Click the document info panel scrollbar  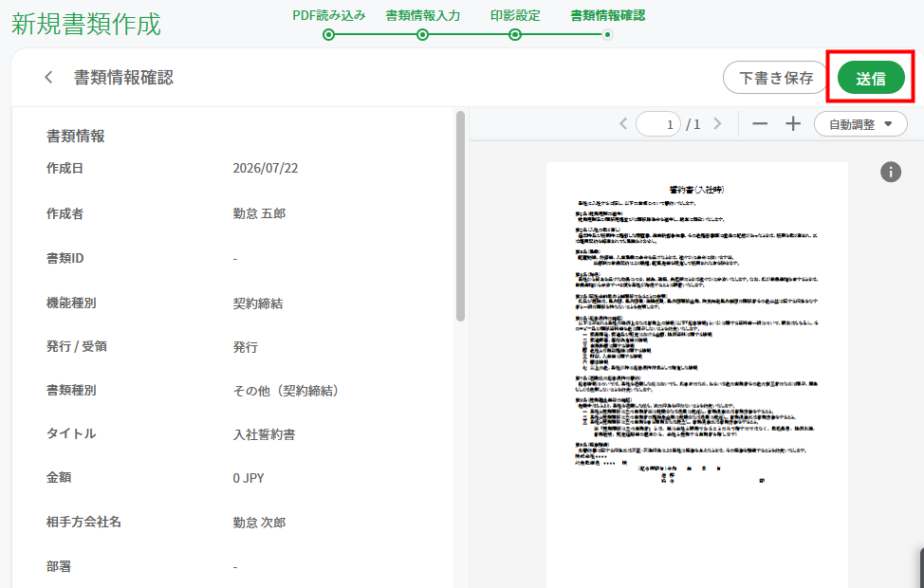point(460,216)
